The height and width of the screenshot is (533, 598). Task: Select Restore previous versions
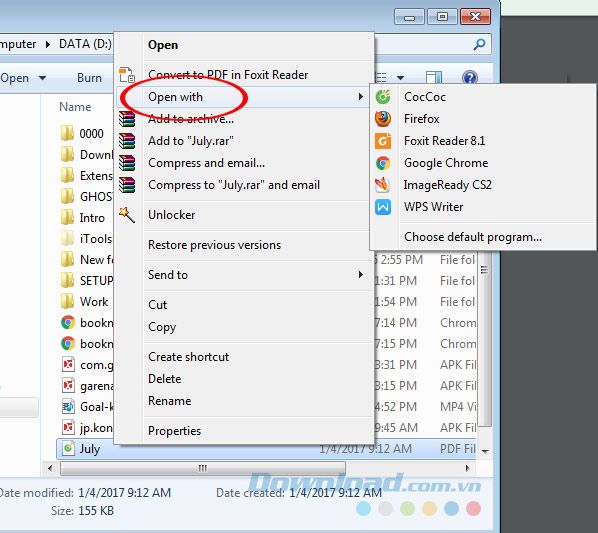[x=214, y=245]
